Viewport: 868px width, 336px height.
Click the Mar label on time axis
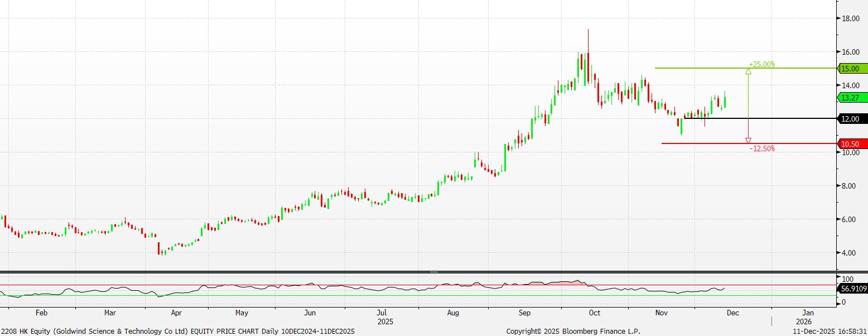[110, 313]
